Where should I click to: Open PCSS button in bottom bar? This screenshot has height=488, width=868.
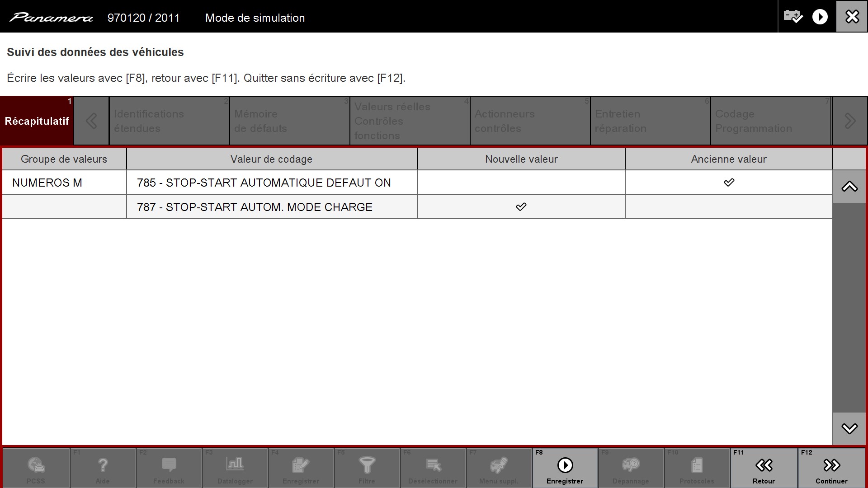click(x=36, y=468)
